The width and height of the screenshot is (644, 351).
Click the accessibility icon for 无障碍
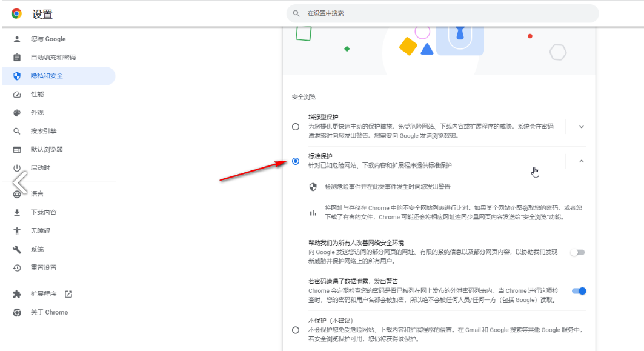click(17, 231)
